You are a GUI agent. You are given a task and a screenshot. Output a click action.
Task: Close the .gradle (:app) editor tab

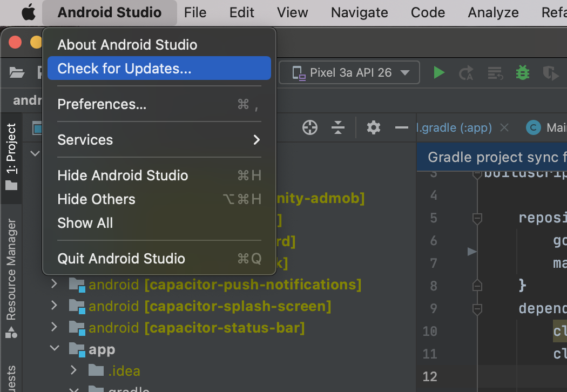click(504, 127)
